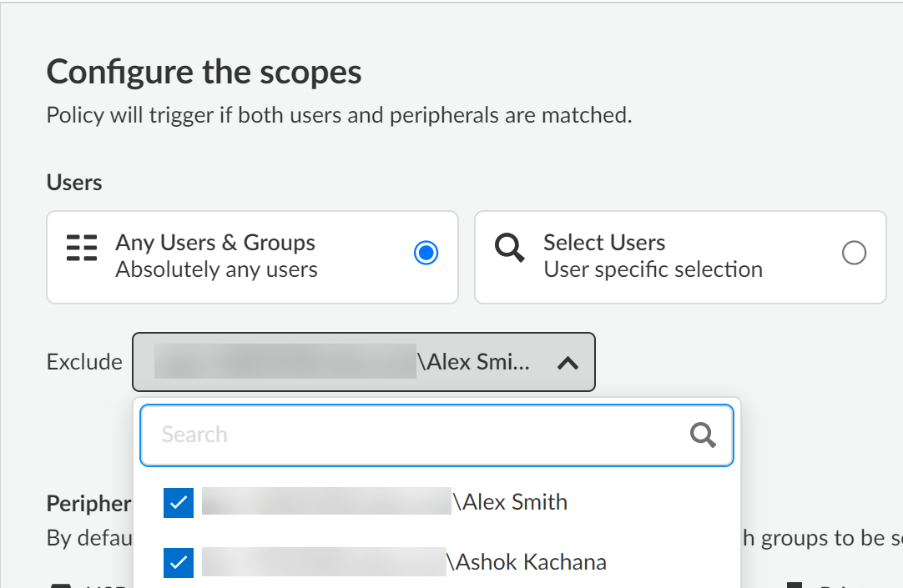Uncheck the Ashok Kachana checkbox

click(x=179, y=563)
